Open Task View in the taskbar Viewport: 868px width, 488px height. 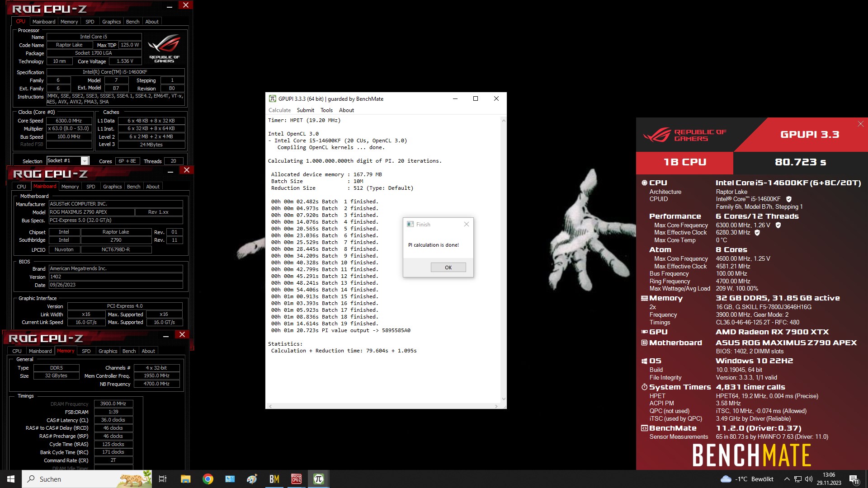point(163,479)
